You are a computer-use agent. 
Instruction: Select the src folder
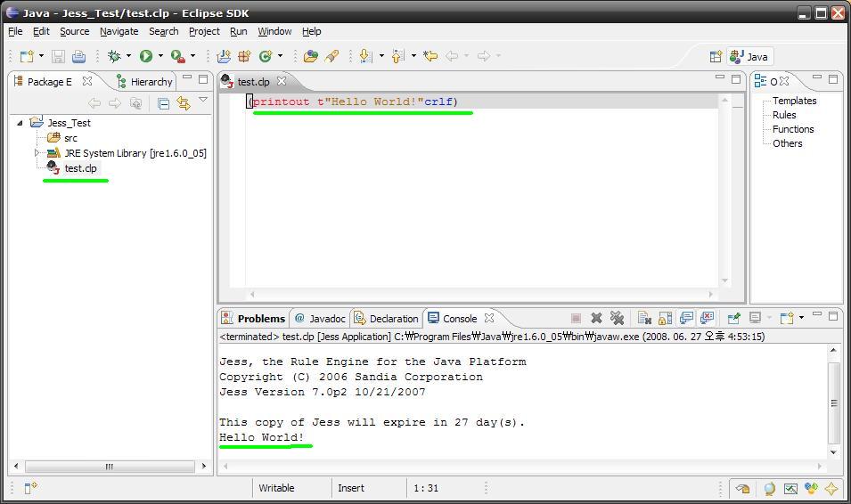70,138
